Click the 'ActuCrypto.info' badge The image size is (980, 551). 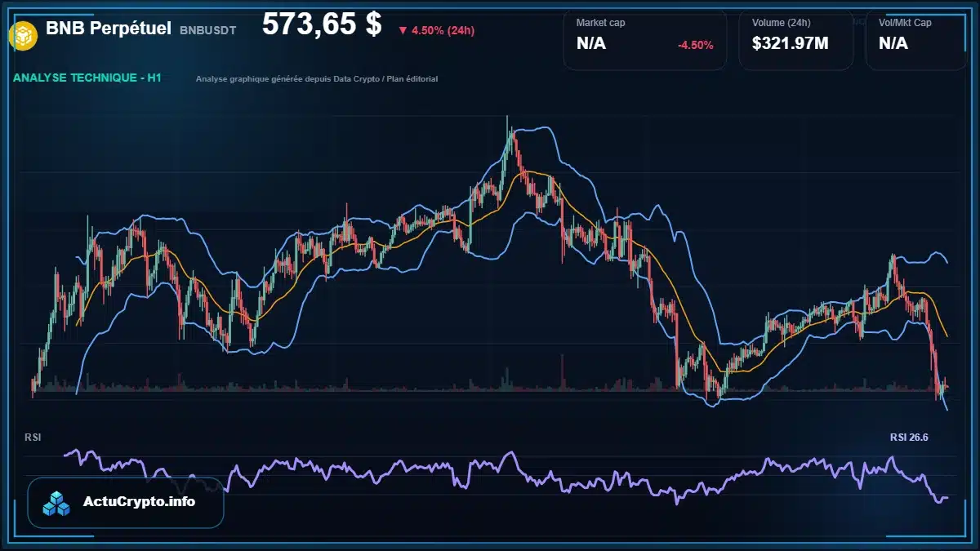pyautogui.click(x=126, y=503)
